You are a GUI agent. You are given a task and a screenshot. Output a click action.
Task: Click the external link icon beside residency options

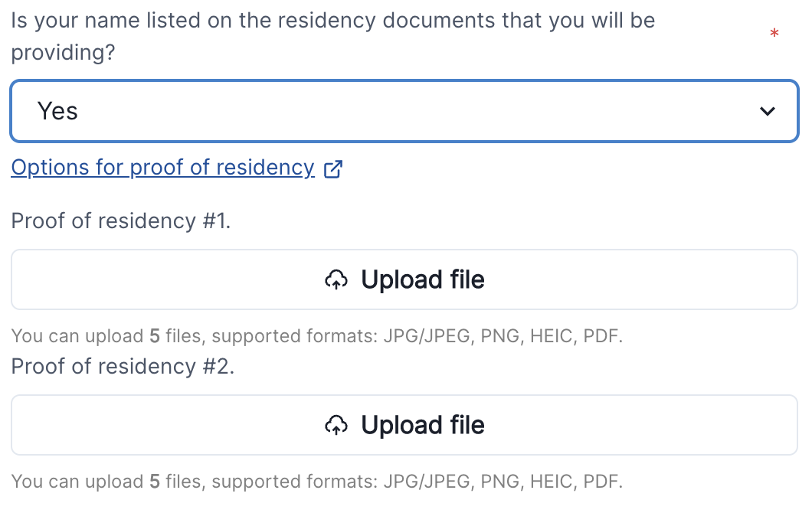(x=333, y=168)
